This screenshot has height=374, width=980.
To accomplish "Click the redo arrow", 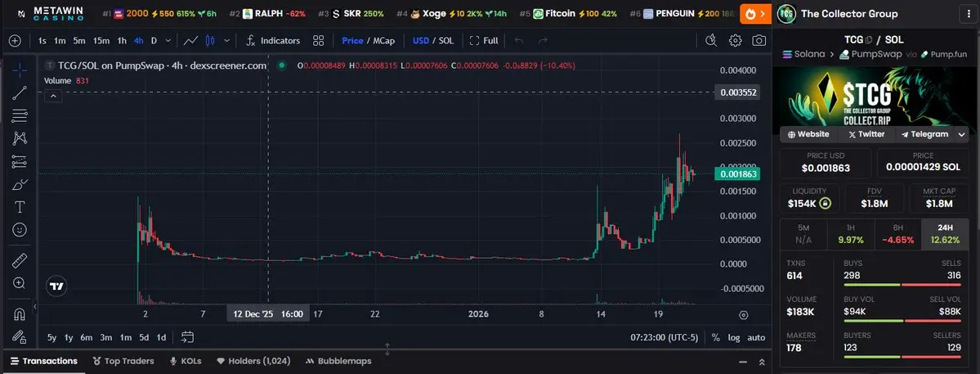I will point(543,41).
